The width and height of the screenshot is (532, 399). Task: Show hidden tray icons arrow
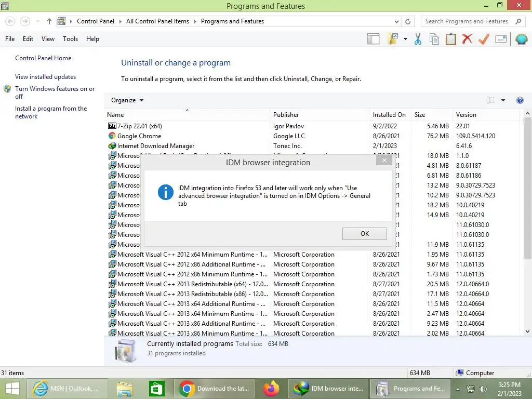tap(458, 389)
